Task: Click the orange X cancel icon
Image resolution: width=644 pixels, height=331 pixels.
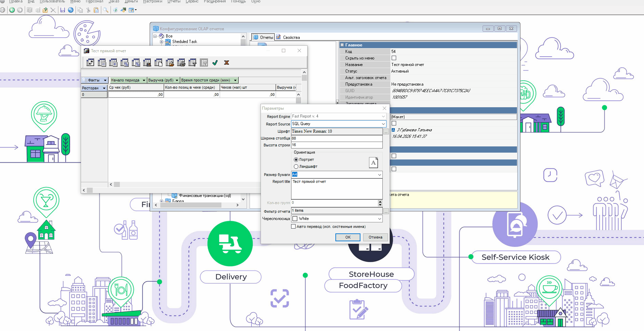Action: tap(226, 63)
